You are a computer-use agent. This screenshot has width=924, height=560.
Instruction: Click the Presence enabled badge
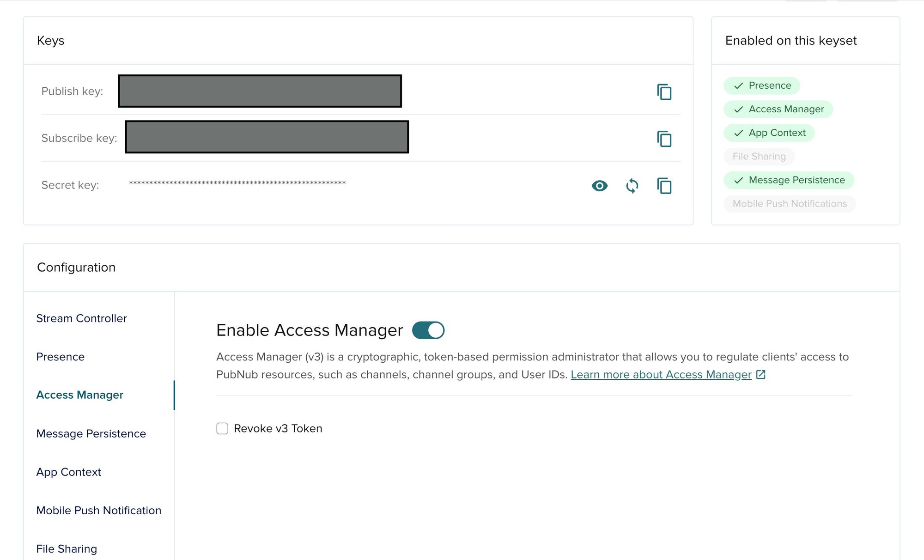coord(762,85)
